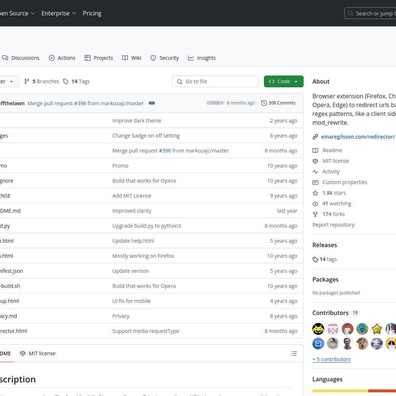Open the Contributors section heading
The width and height of the screenshot is (396, 396).
tap(330, 313)
